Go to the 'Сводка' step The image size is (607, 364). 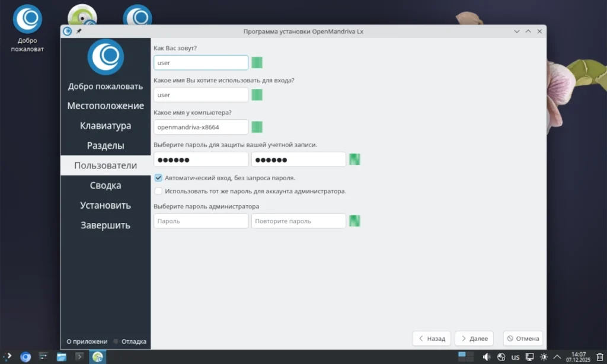(106, 186)
